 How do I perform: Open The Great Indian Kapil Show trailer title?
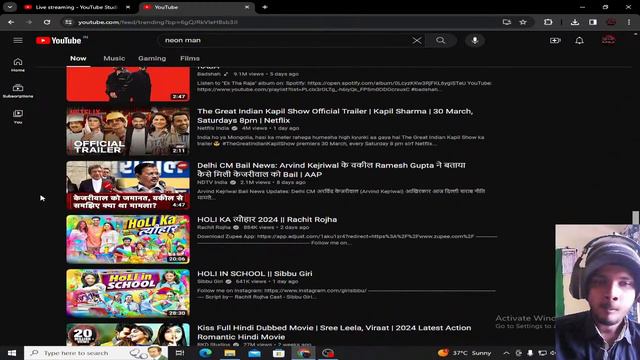click(x=335, y=116)
